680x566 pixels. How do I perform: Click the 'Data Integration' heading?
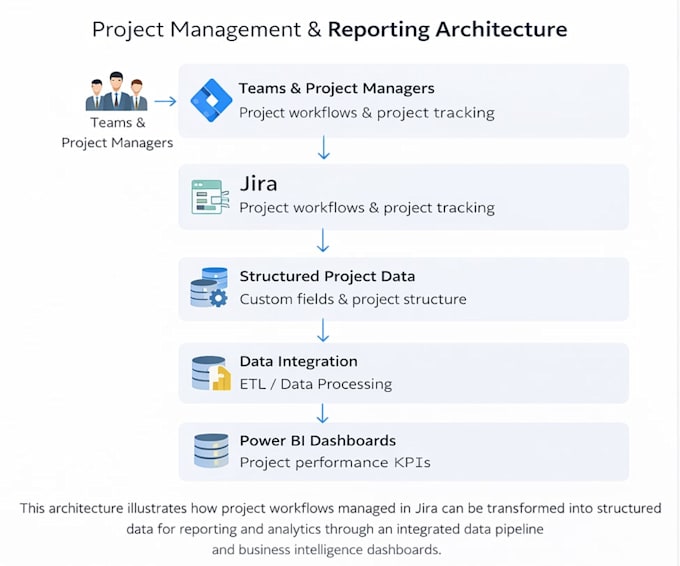pyautogui.click(x=299, y=361)
